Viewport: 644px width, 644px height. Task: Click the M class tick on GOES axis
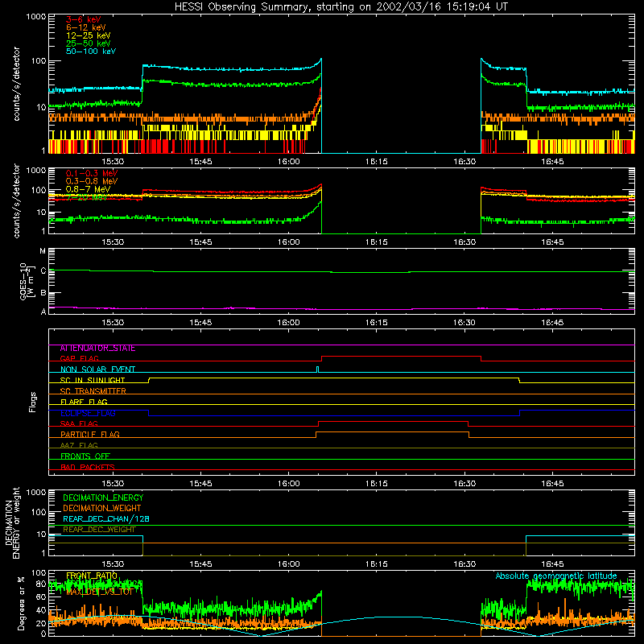(43, 251)
